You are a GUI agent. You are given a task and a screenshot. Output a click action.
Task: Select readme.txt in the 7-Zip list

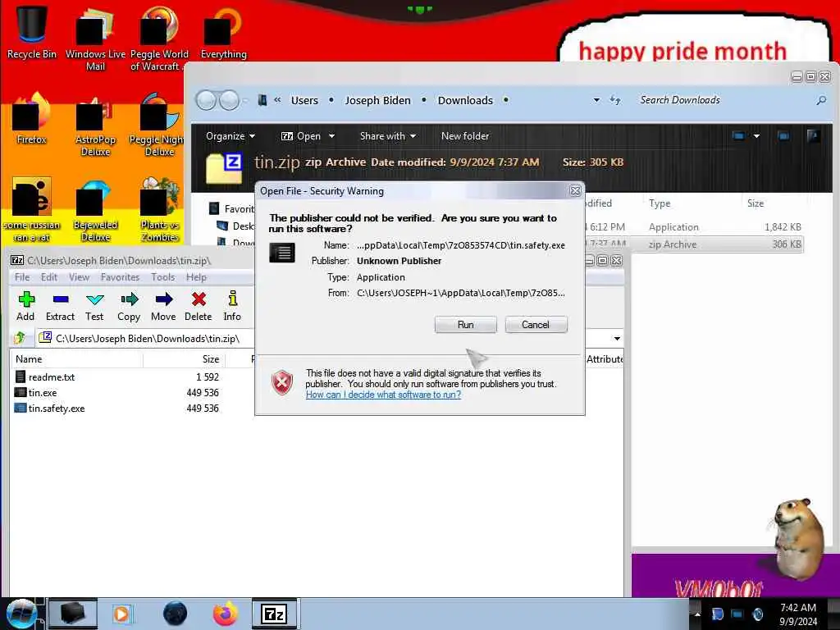tap(52, 377)
